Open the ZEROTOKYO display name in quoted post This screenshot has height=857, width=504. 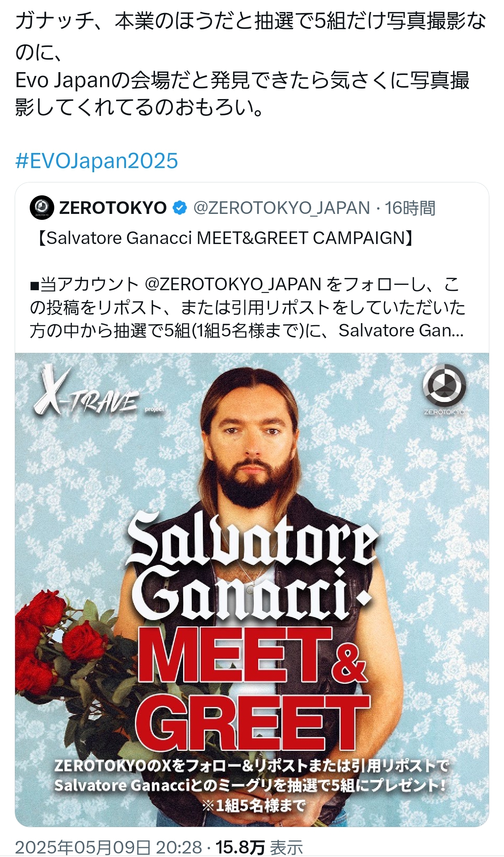click(113, 208)
